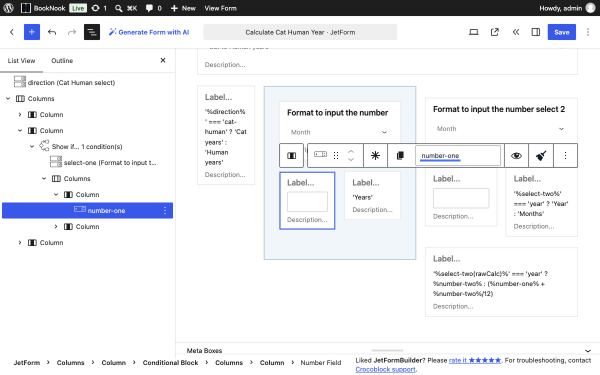Toggle the settings sidebar panel icon
Screen dimensions: 600x375
tap(536, 32)
